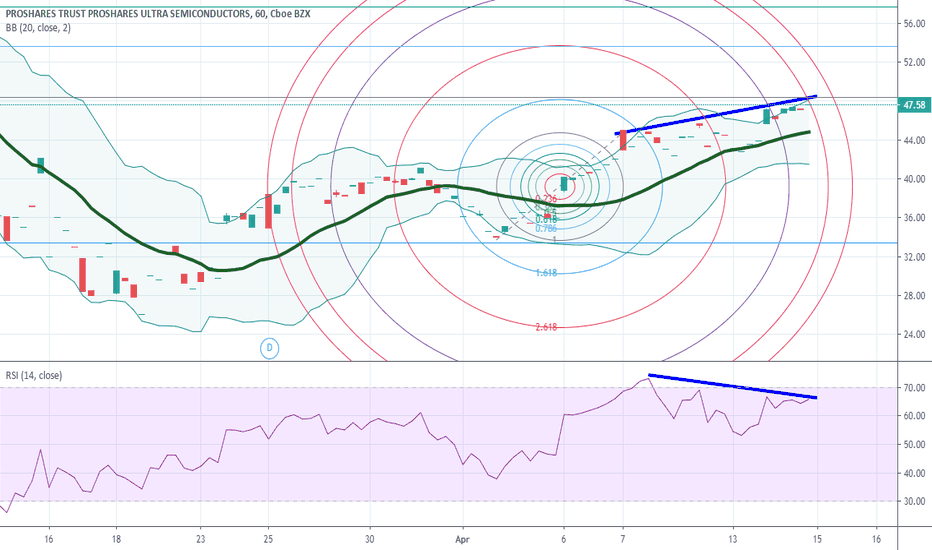Click the RSI 50.00 scale label
The height and width of the screenshot is (550, 932).
coord(914,445)
